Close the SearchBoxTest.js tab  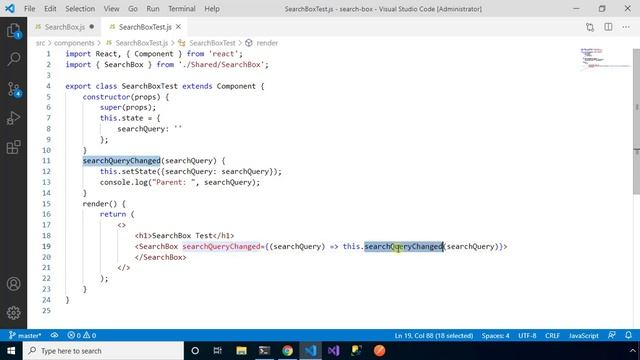pos(178,27)
